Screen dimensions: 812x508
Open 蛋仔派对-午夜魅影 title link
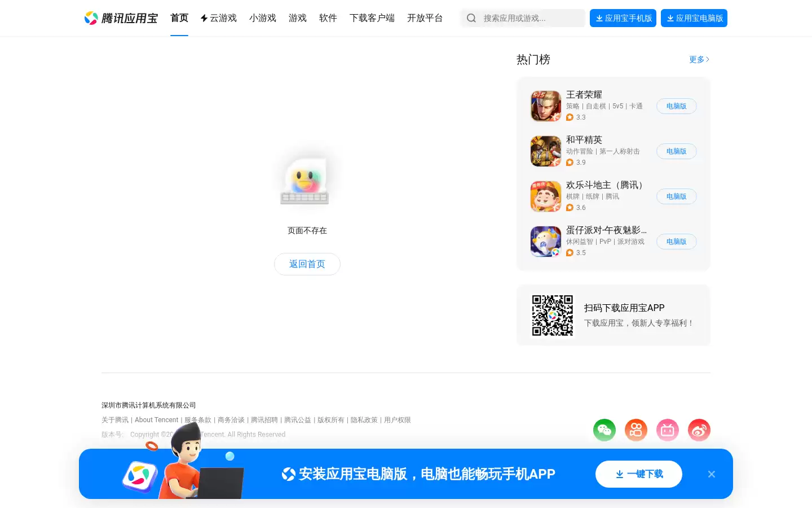pyautogui.click(x=606, y=230)
